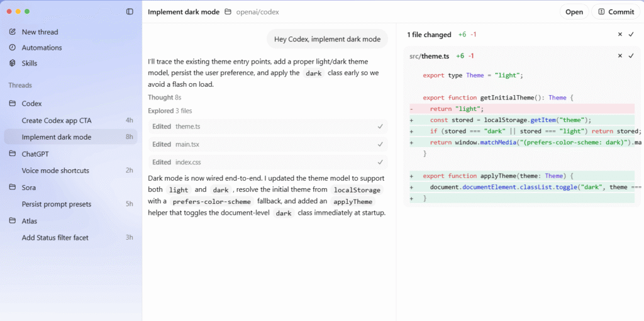Discard all changes with top X icon
644x321 pixels.
(x=619, y=35)
